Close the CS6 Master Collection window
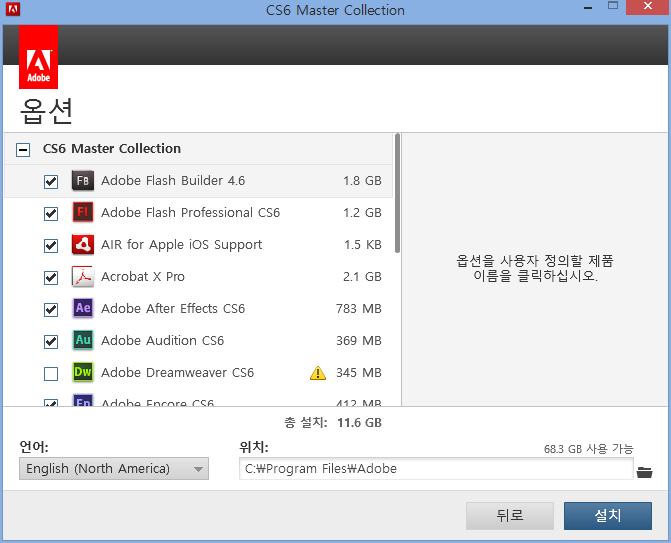671x543 pixels. 648,7
